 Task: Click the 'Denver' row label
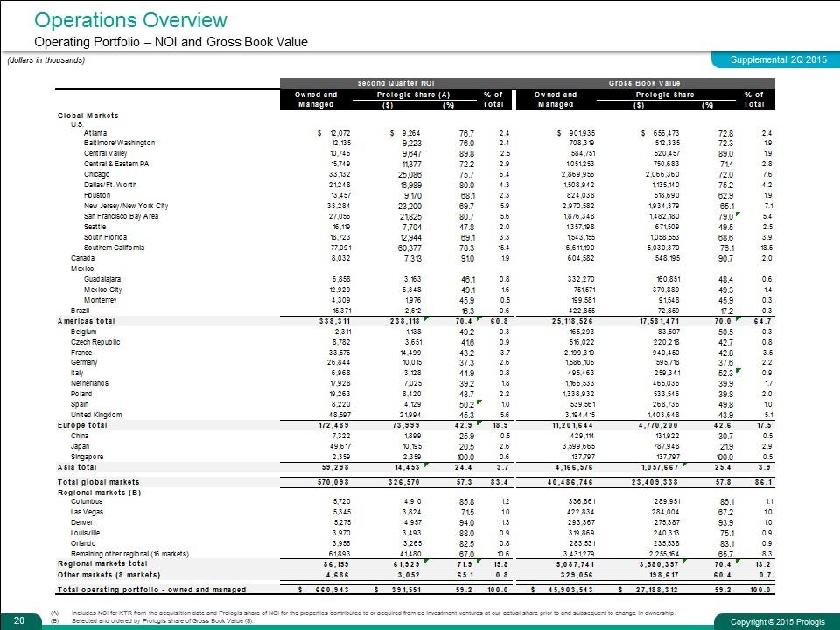82,522
